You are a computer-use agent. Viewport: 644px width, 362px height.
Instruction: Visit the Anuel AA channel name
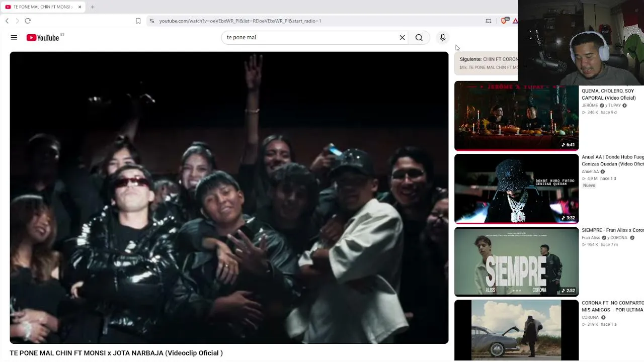click(590, 171)
